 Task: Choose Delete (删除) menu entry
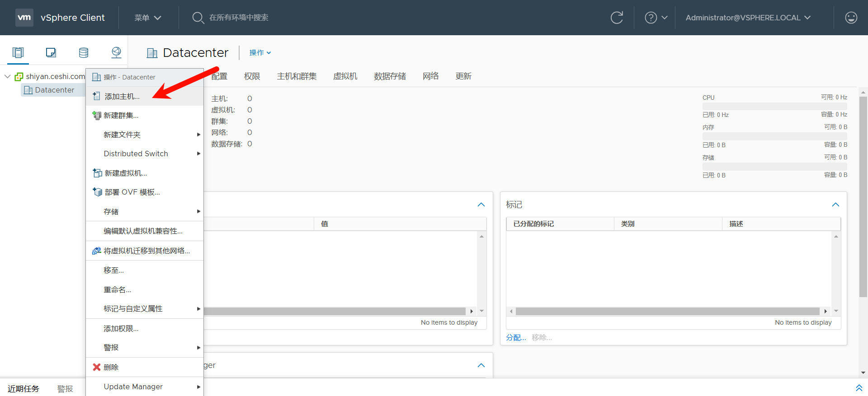[145, 367]
